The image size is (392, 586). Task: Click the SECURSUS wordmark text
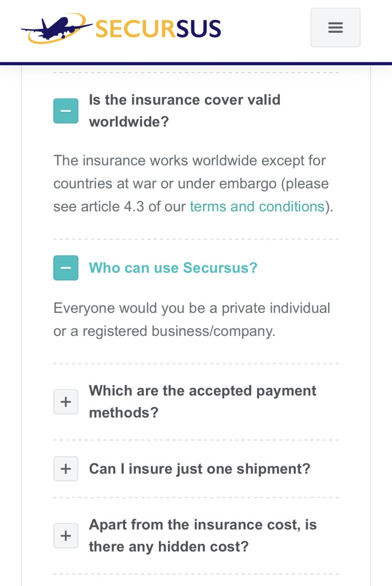click(158, 29)
